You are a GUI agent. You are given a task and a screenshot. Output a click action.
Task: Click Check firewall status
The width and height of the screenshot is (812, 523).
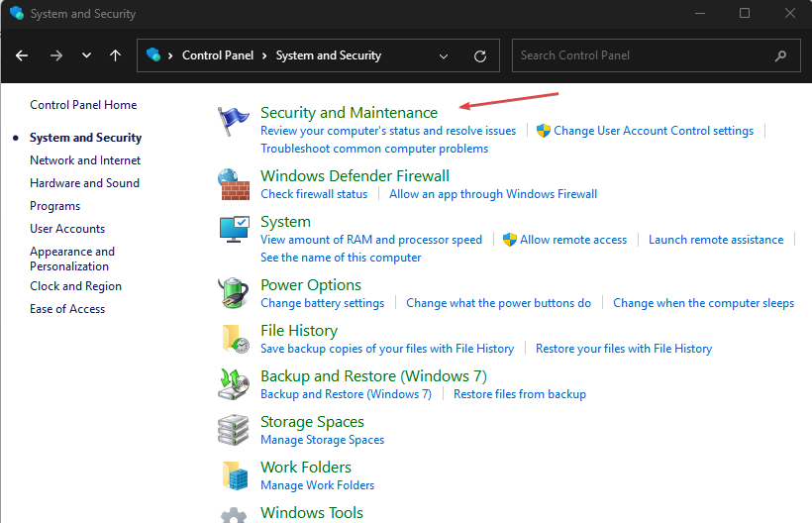pos(314,194)
